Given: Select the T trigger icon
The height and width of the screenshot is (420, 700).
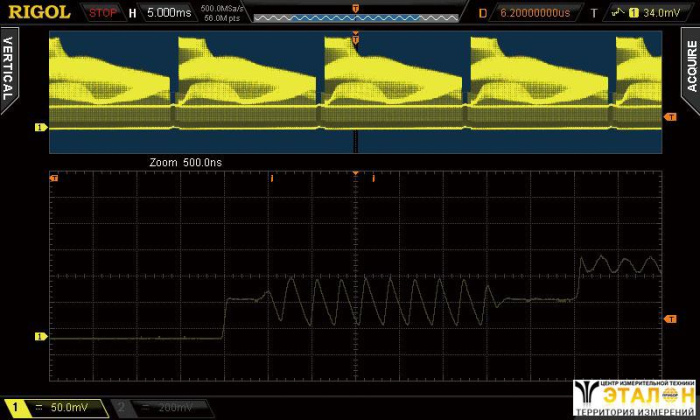Looking at the screenshot, I should 593,13.
